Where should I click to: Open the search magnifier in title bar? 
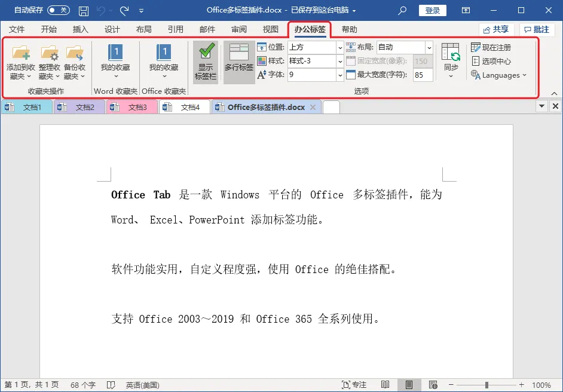(x=402, y=10)
